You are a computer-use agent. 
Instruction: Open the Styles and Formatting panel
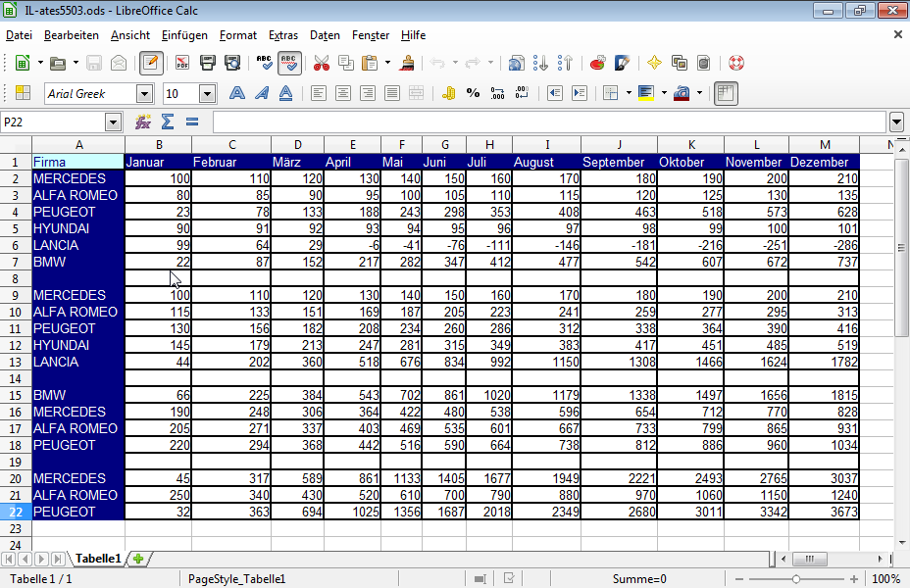(x=23, y=93)
